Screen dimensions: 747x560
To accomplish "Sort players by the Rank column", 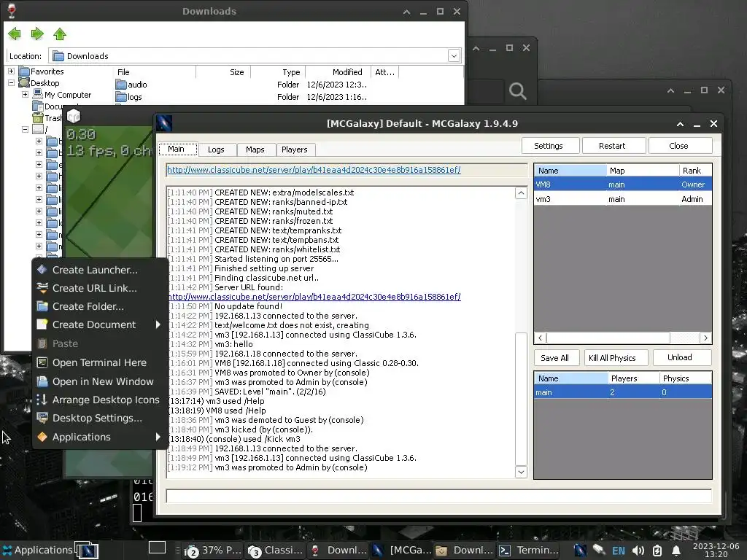I will pos(694,171).
